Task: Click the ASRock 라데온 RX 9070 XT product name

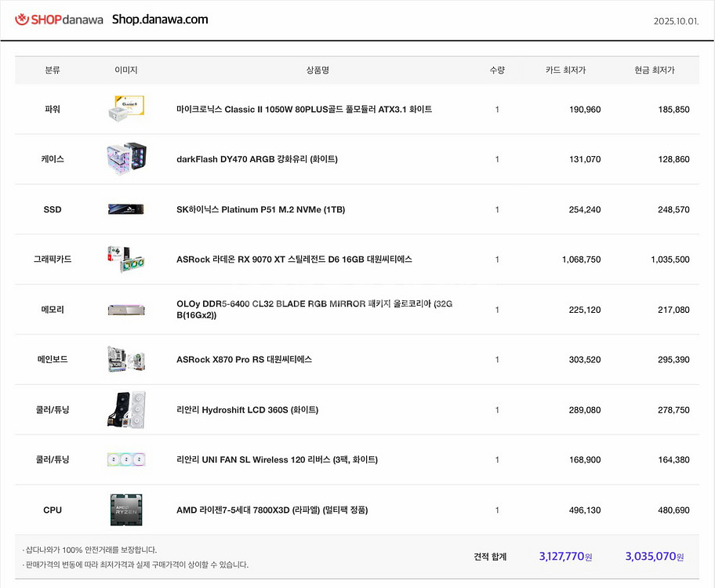Action: (x=294, y=259)
